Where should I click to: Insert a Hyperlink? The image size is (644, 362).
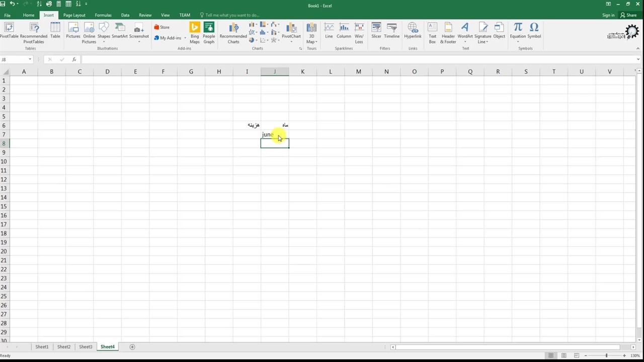click(413, 31)
